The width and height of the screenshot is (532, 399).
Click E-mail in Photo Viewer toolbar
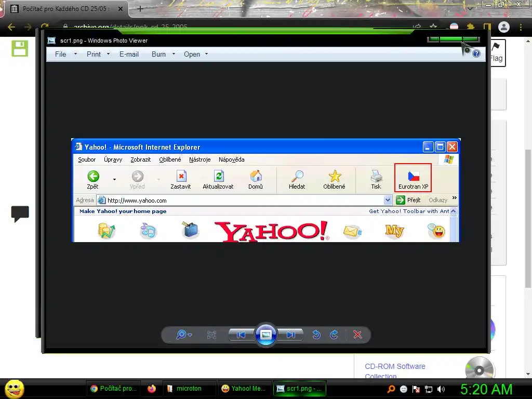point(129,54)
